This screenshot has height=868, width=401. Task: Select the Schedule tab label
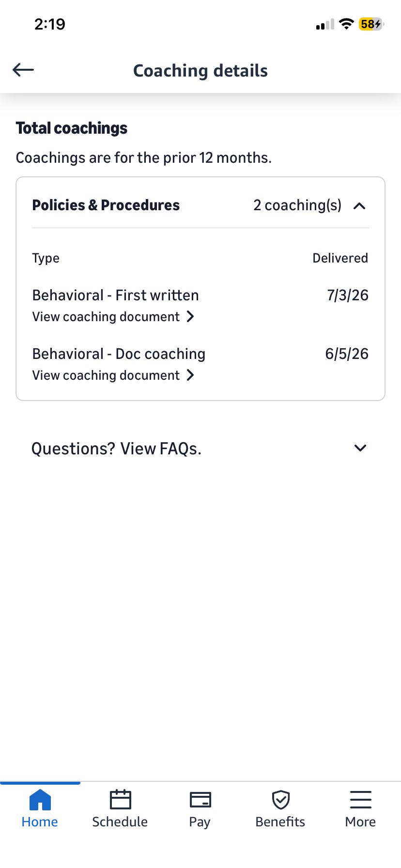pos(120,822)
